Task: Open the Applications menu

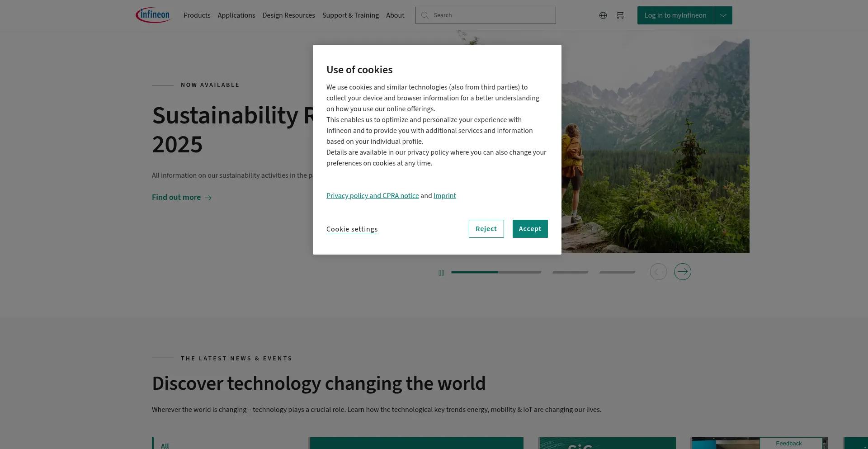Action: [x=236, y=15]
